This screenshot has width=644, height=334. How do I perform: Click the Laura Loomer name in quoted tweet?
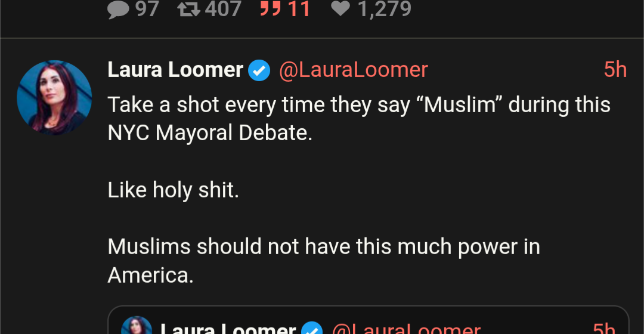pyautogui.click(x=228, y=328)
